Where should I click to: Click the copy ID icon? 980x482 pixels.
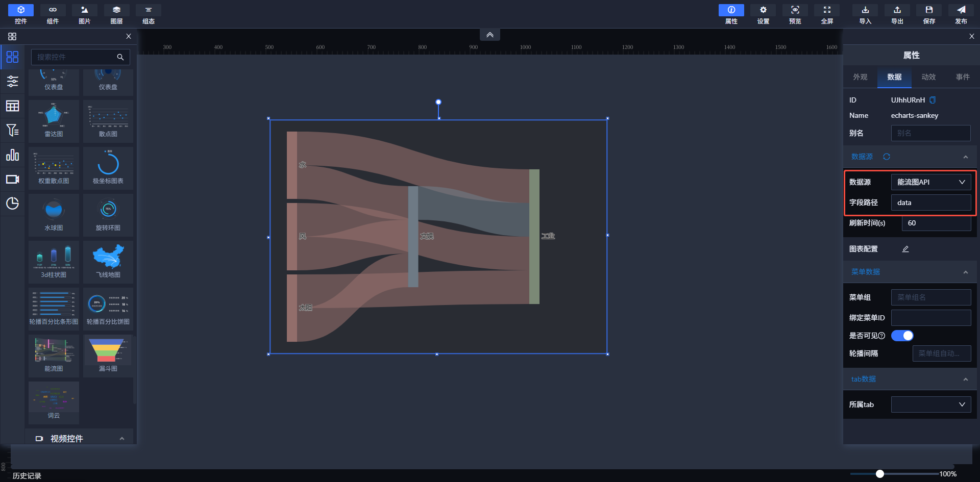tap(933, 100)
